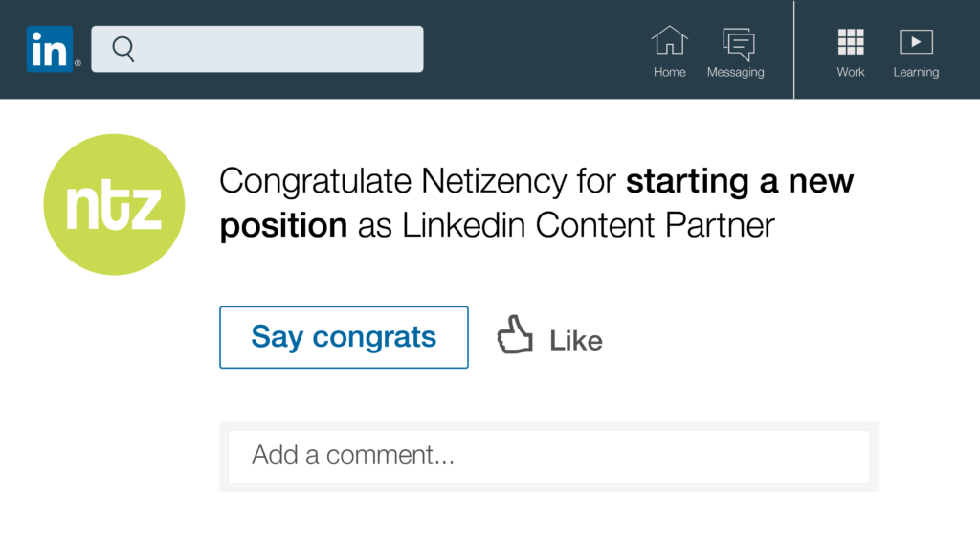Select the Learning label in navigation
980x544 pixels.
[x=916, y=72]
